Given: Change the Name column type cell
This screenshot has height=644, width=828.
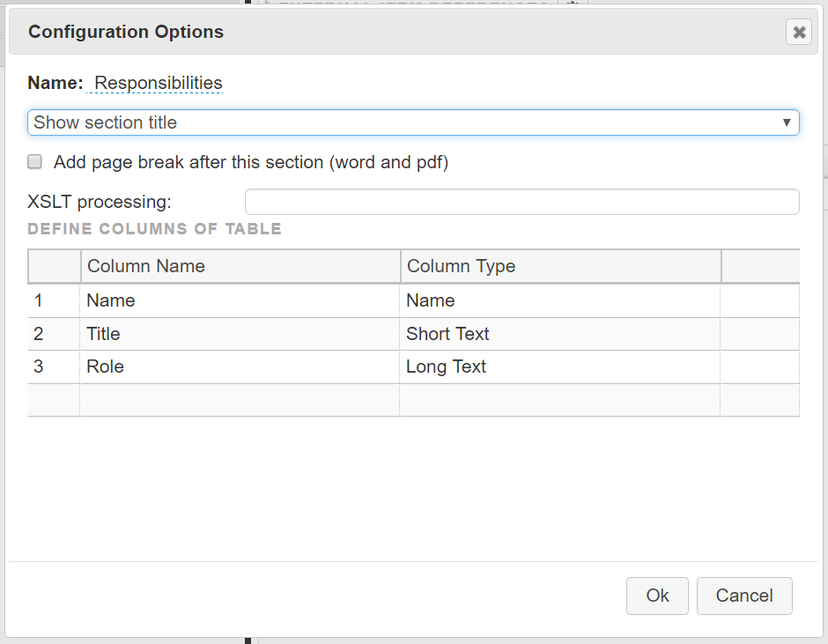Looking at the screenshot, I should click(559, 300).
